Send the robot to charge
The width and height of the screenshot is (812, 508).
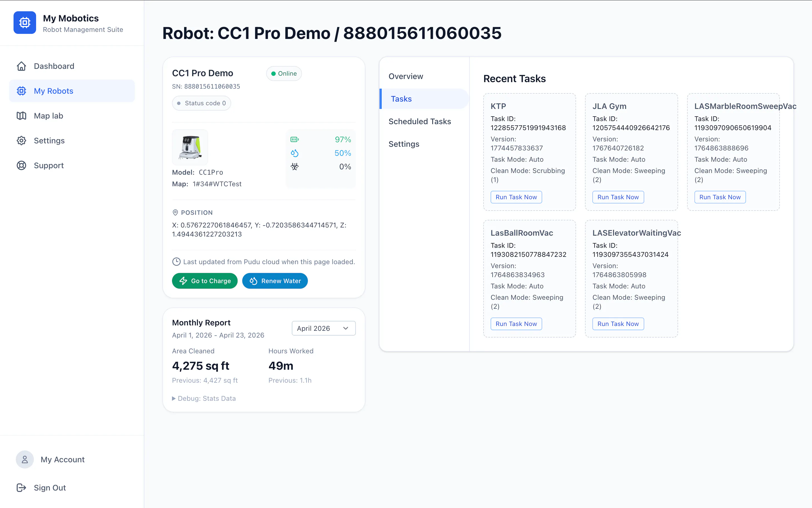point(205,281)
